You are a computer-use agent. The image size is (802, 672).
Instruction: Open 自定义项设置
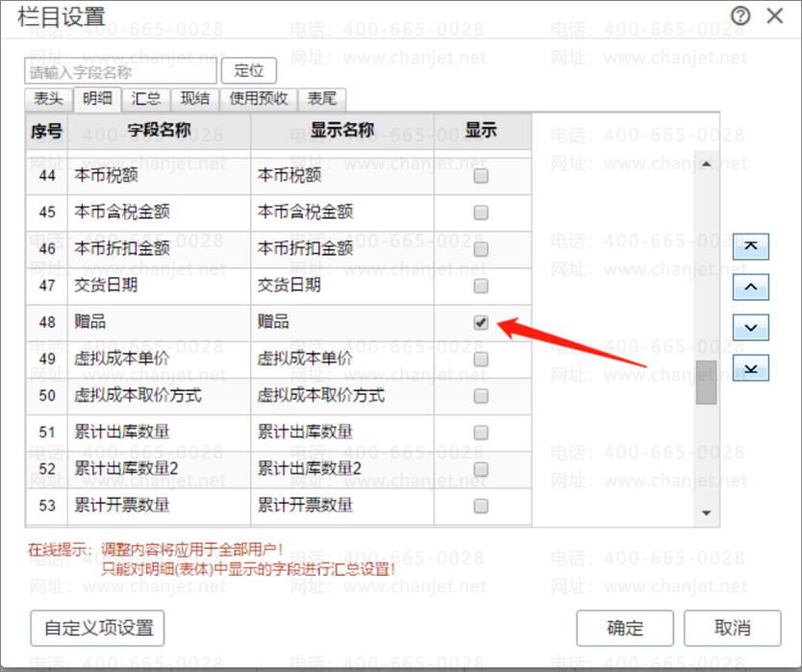(97, 628)
